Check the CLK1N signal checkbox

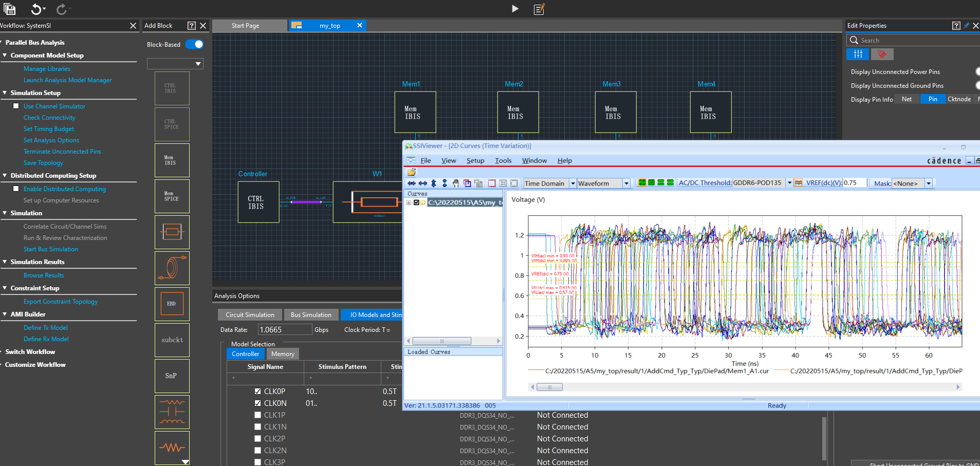(x=257, y=426)
